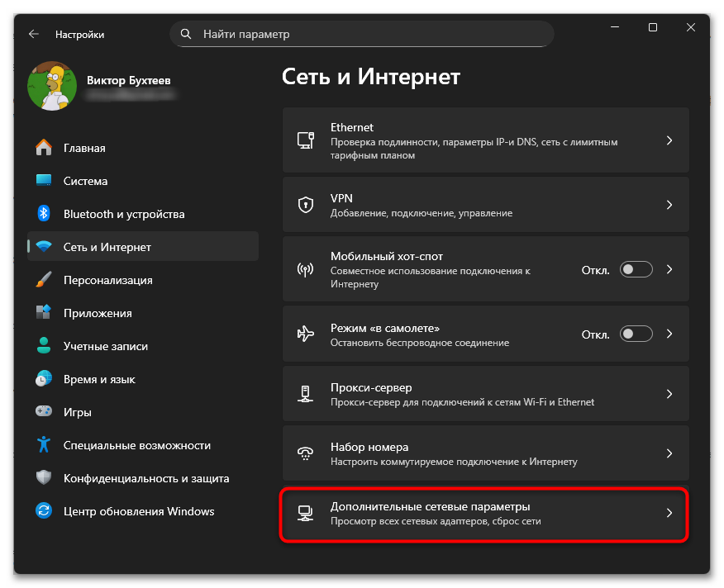Viewport: 724px width, 588px height.
Task: Open Учетные записи settings page
Action: point(103,346)
